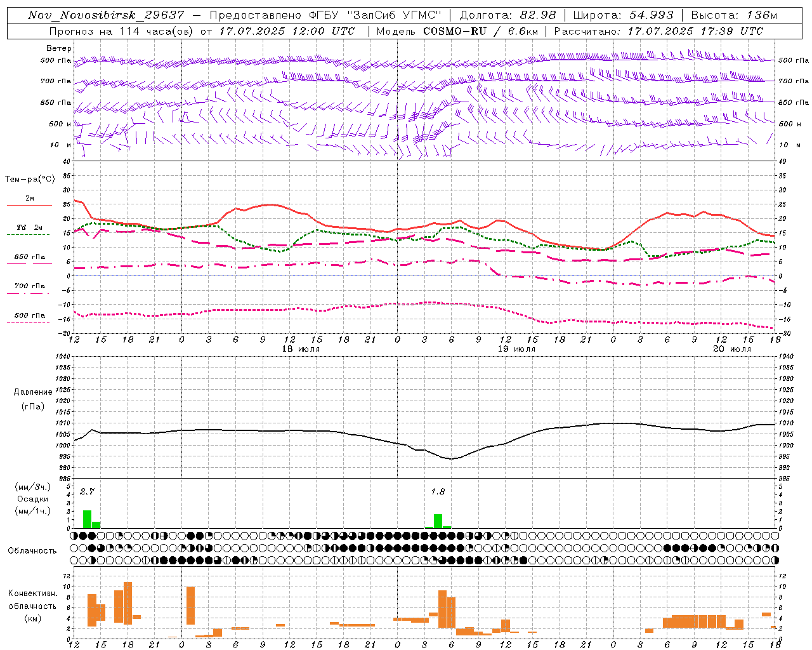Click the 'Высота: 136м' elevation text

(x=734, y=15)
